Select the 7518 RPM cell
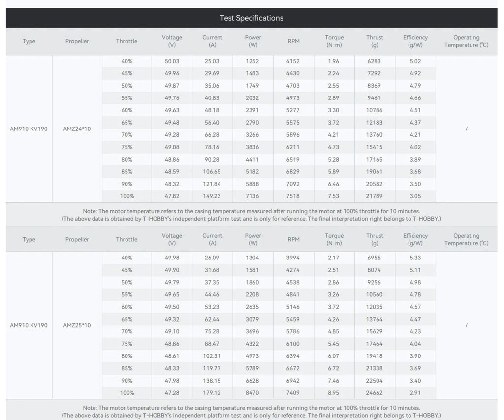The image size is (504, 420). click(x=293, y=196)
